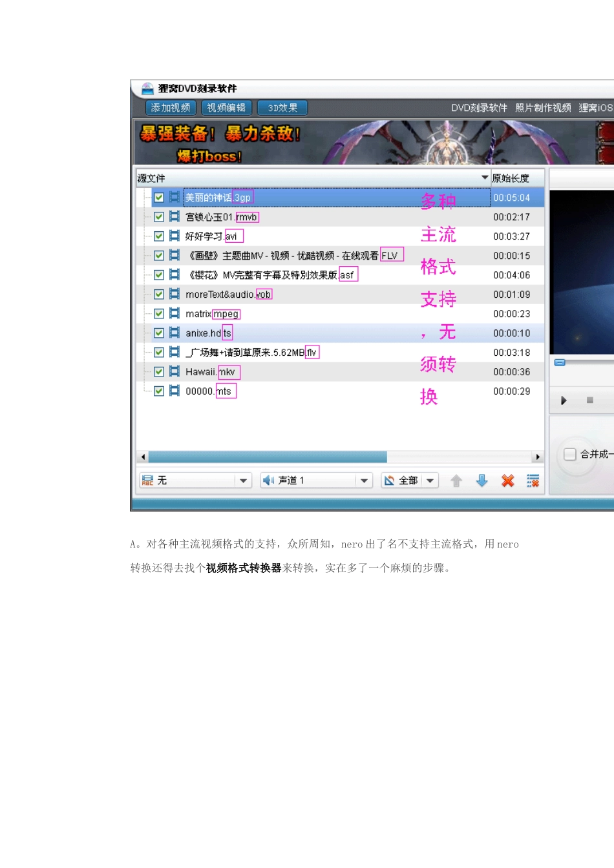Viewport: 614px width, 868px height.
Task: Click the move up arrow icon
Action: 456,480
